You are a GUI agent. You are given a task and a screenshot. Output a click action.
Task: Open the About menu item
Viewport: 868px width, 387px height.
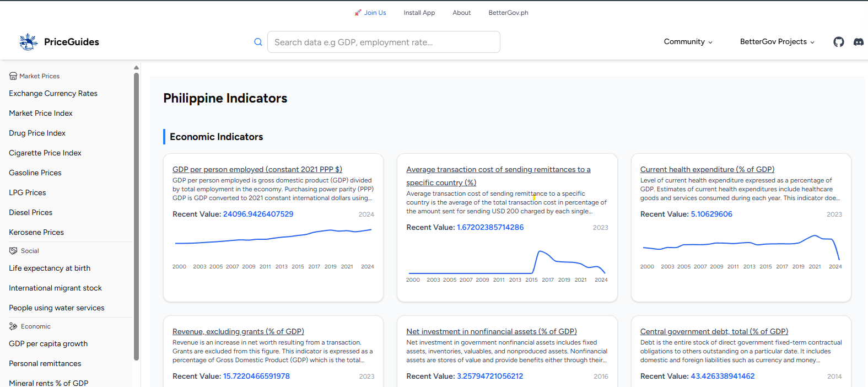461,13
